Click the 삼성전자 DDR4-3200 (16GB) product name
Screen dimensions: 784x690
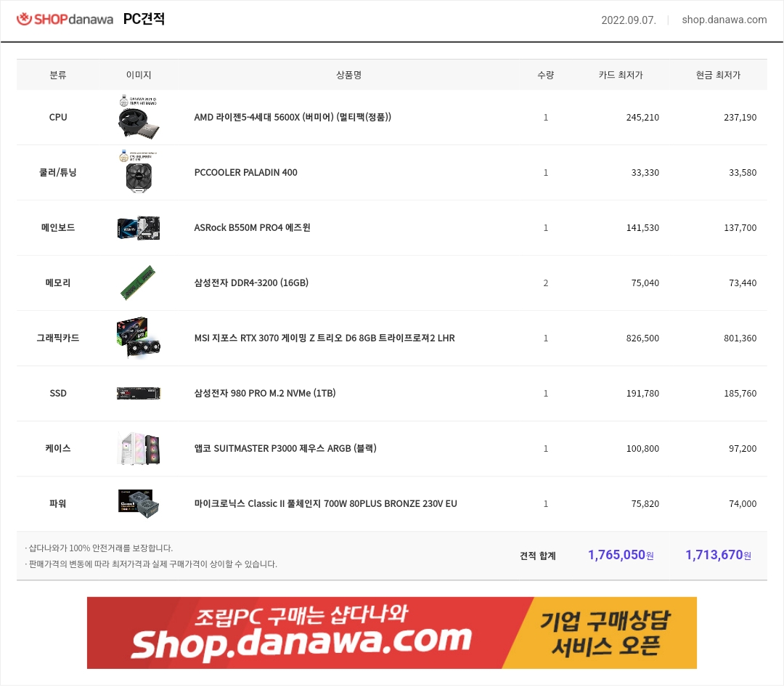pos(251,283)
